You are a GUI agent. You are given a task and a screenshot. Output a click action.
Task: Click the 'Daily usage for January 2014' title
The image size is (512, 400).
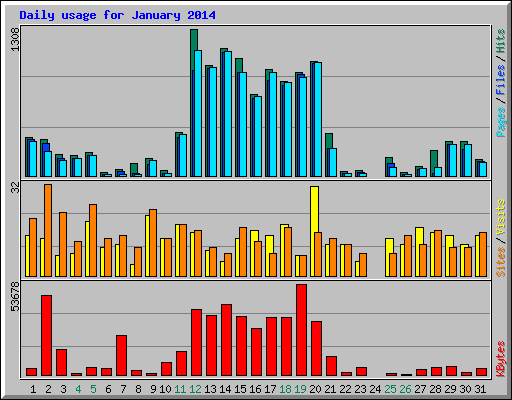click(x=117, y=15)
